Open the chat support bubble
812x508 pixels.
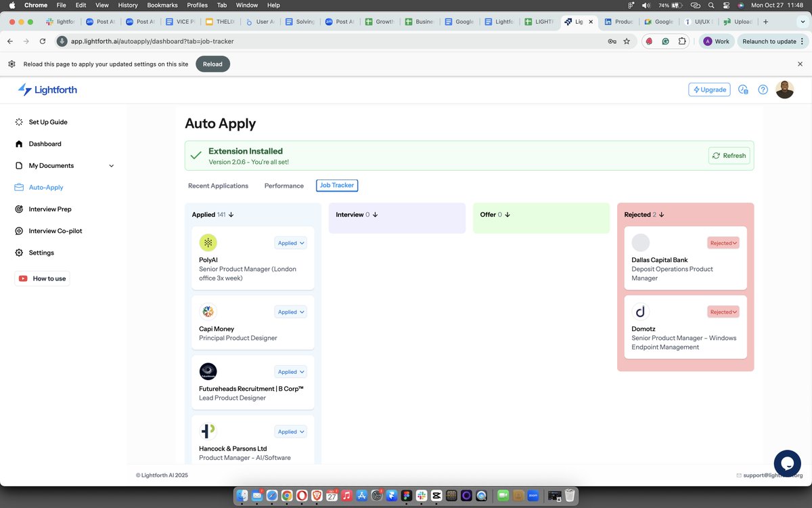point(788,463)
